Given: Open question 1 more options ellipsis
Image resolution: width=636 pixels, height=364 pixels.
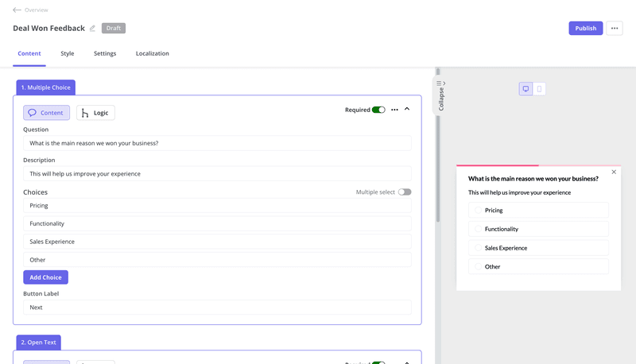Looking at the screenshot, I should 394,110.
